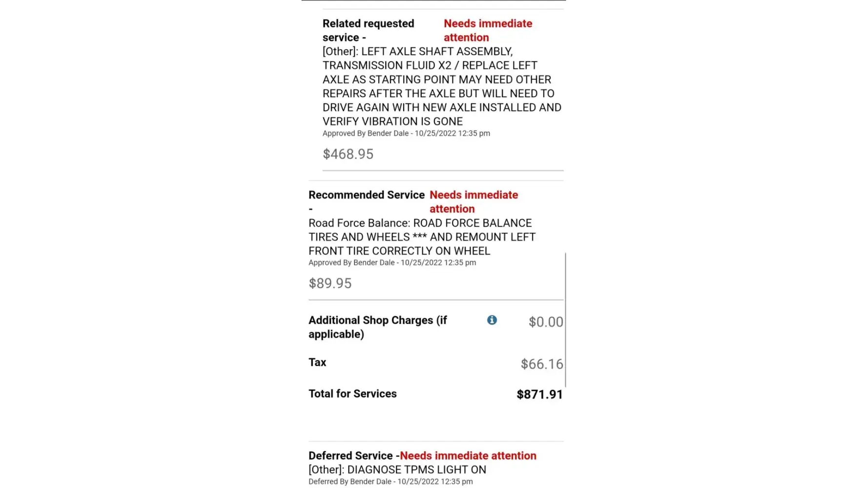Image resolution: width=868 pixels, height=488 pixels.
Task: Select the red status label beside Related requested service
Action: tap(487, 30)
